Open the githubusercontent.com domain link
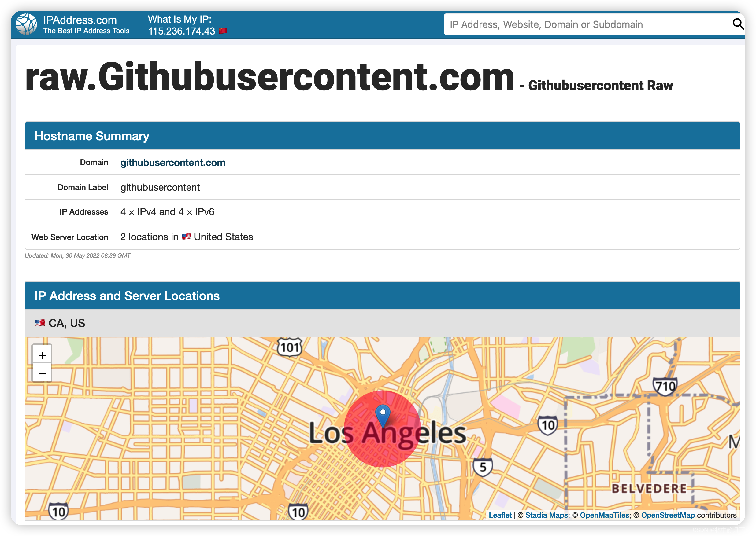Image resolution: width=756 pixels, height=536 pixels. (173, 163)
